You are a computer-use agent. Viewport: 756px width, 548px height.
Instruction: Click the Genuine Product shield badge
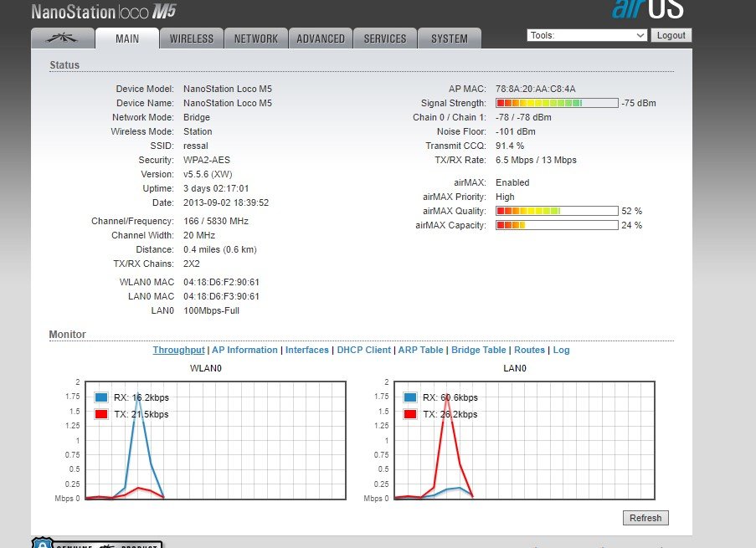(96, 543)
